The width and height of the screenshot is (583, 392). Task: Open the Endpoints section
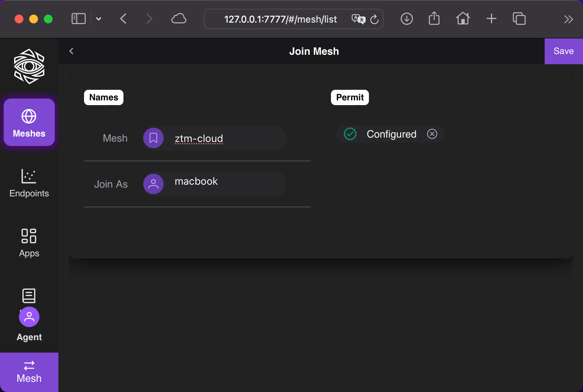click(29, 183)
